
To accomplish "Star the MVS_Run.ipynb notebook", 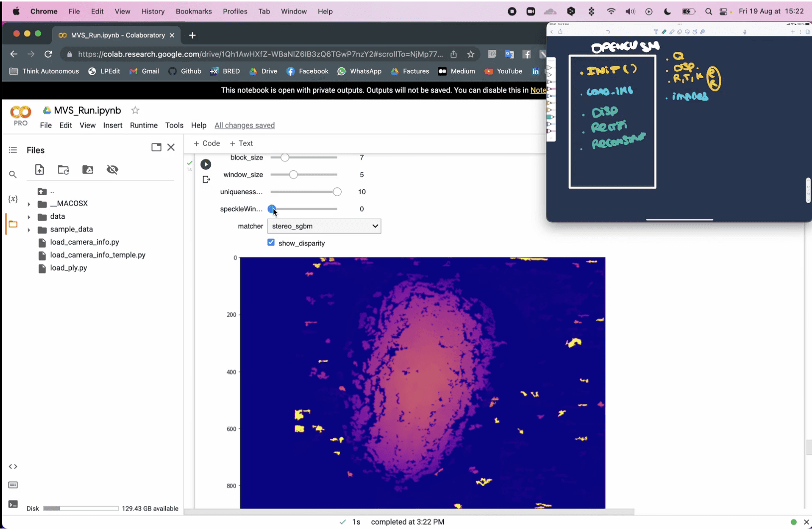I will (x=135, y=110).
